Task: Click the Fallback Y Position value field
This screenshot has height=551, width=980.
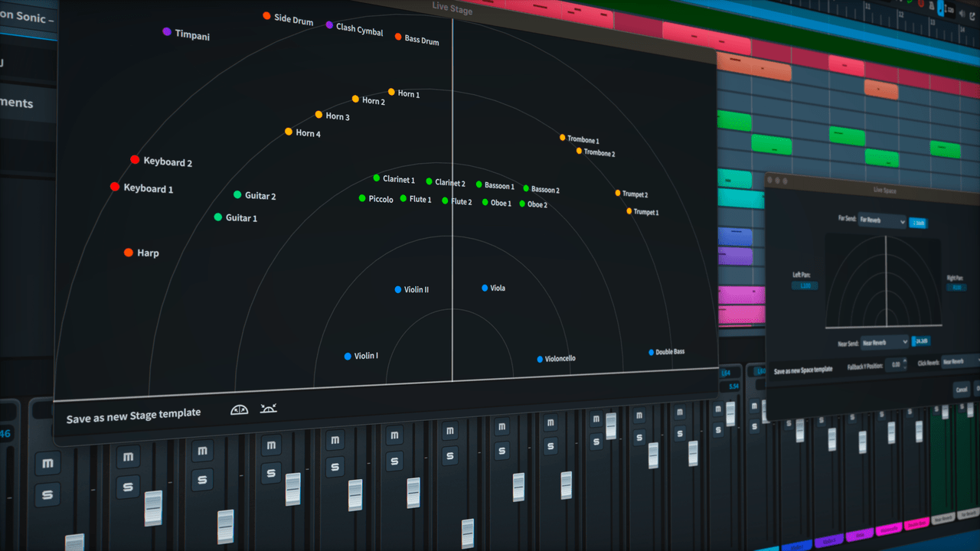Action: click(896, 364)
